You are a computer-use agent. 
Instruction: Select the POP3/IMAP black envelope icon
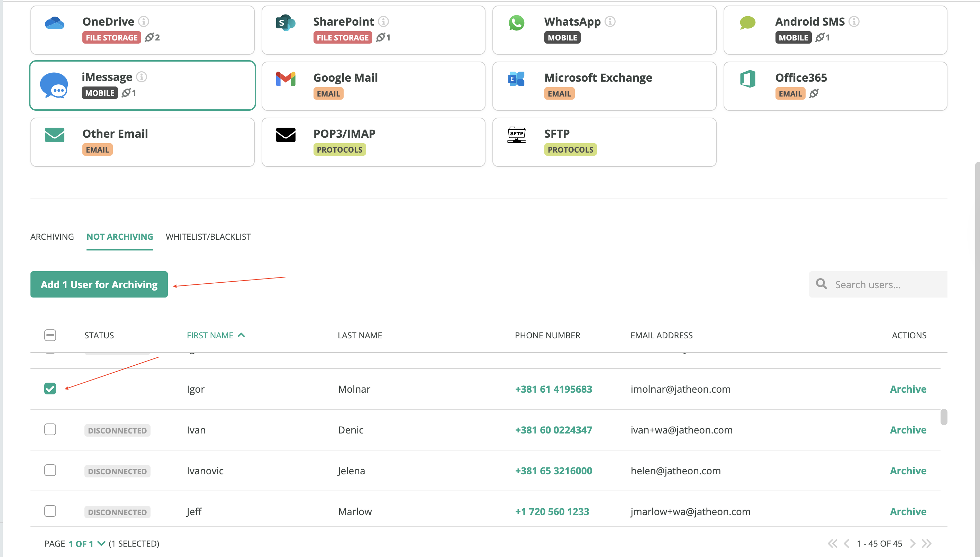tap(285, 135)
